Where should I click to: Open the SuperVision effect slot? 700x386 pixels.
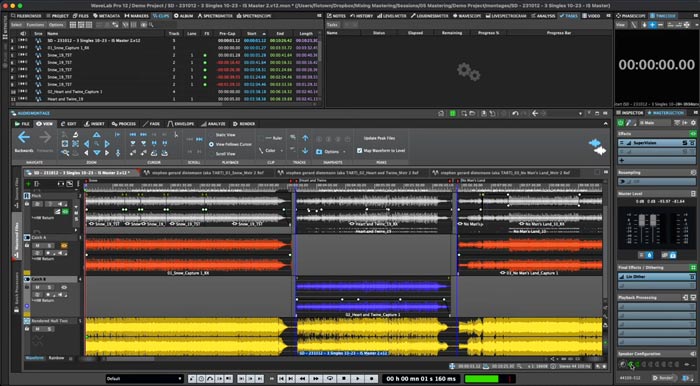tap(657, 143)
